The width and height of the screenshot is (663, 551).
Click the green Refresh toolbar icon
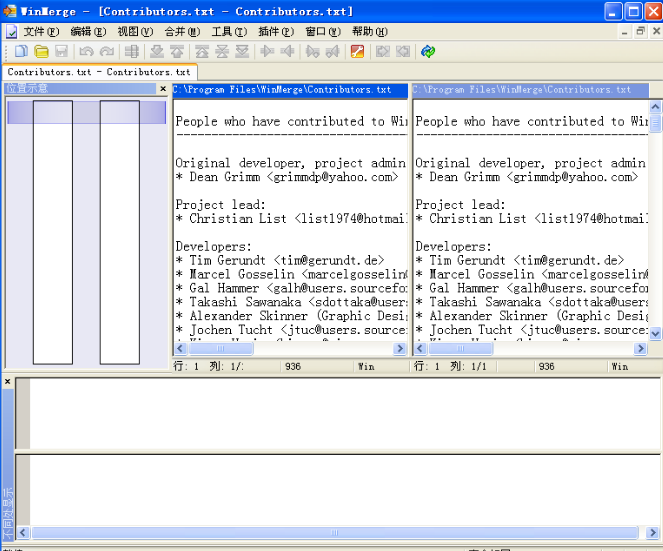[428, 52]
